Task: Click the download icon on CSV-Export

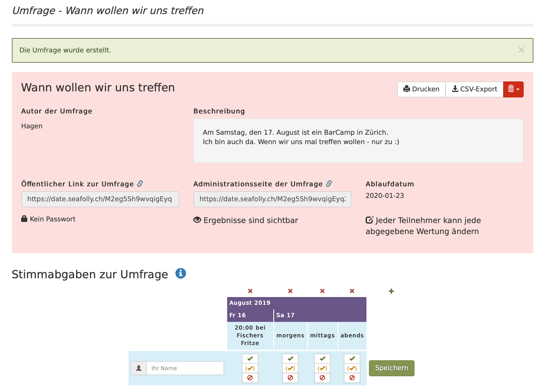Action: click(455, 89)
